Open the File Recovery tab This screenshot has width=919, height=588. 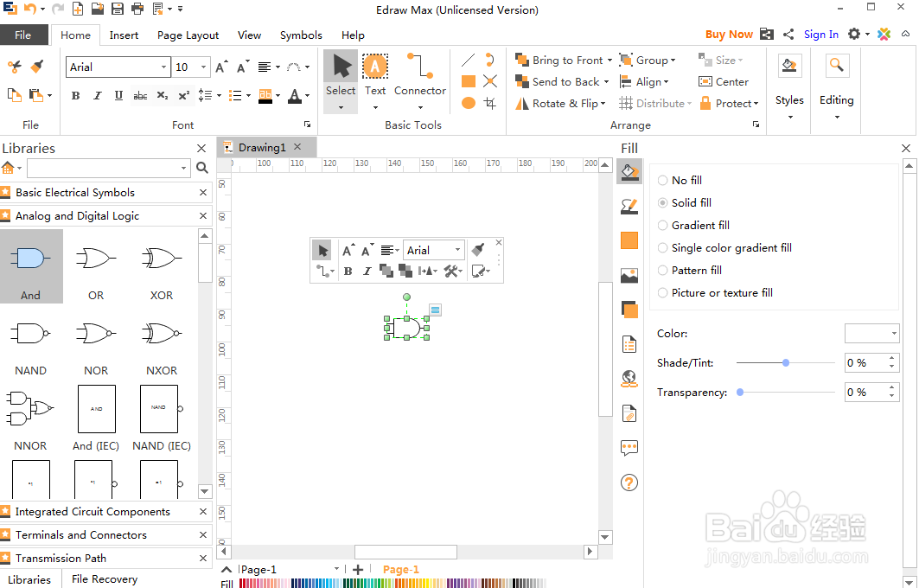pos(105,579)
